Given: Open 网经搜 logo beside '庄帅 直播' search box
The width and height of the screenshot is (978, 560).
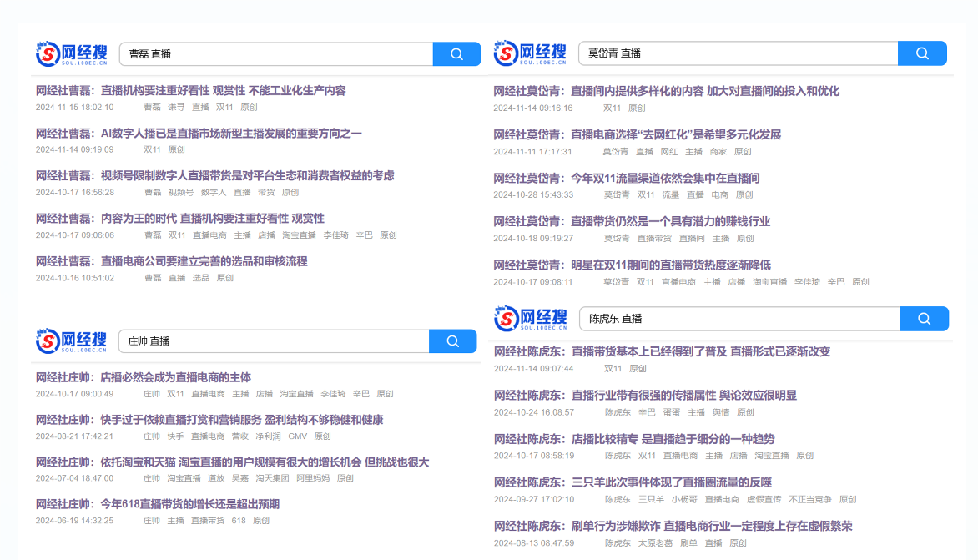Looking at the screenshot, I should point(71,341).
